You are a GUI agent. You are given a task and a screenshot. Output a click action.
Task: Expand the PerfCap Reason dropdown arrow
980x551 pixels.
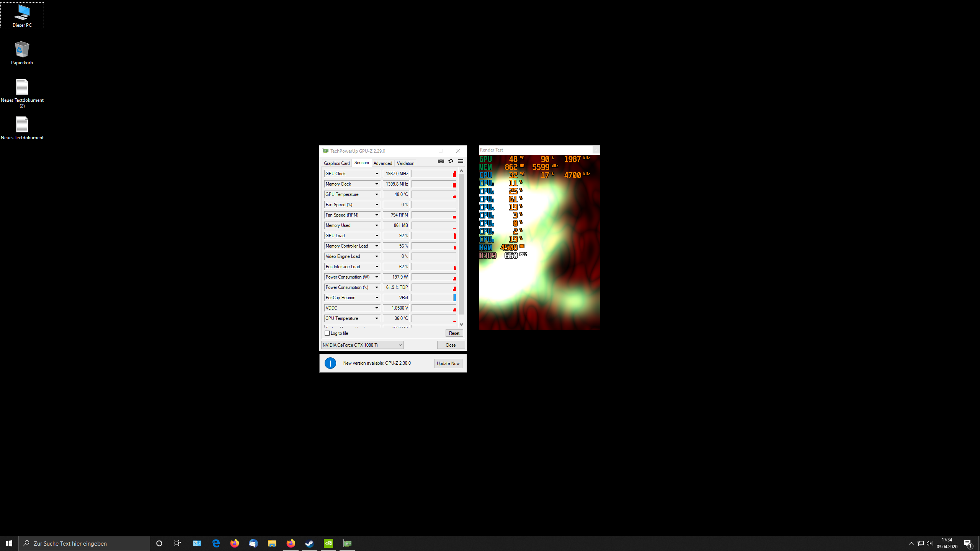377,298
